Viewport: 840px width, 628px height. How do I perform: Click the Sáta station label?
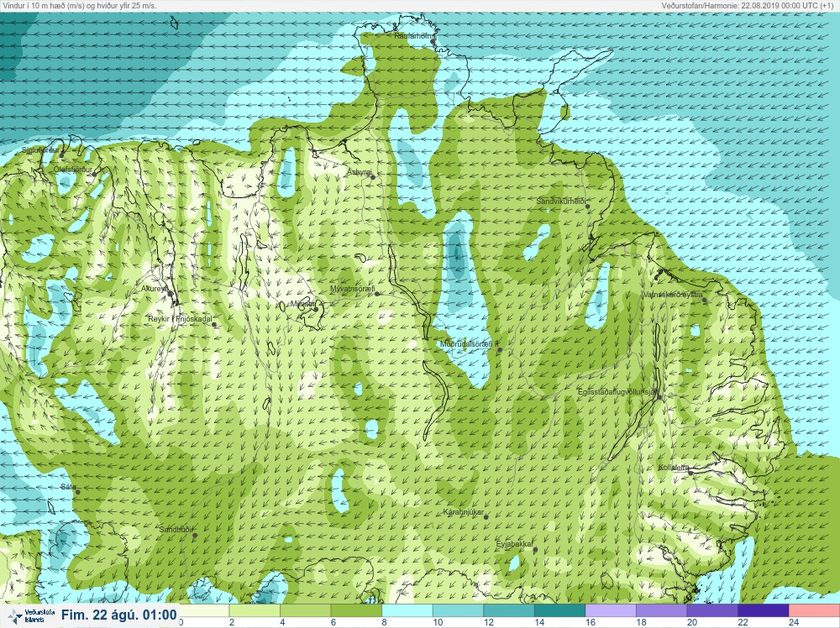pyautogui.click(x=68, y=487)
